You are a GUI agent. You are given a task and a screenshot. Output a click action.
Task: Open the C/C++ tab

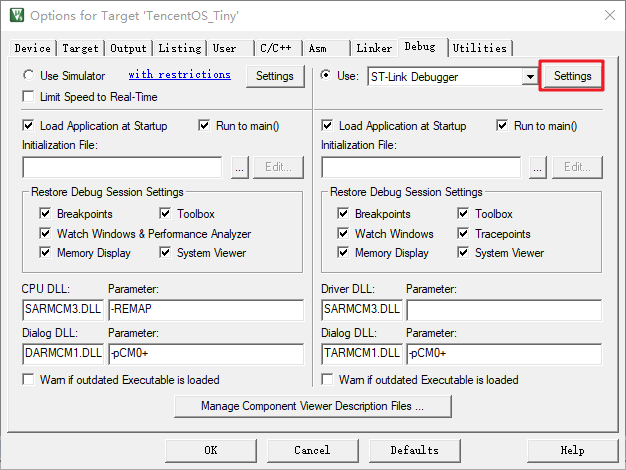point(276,48)
